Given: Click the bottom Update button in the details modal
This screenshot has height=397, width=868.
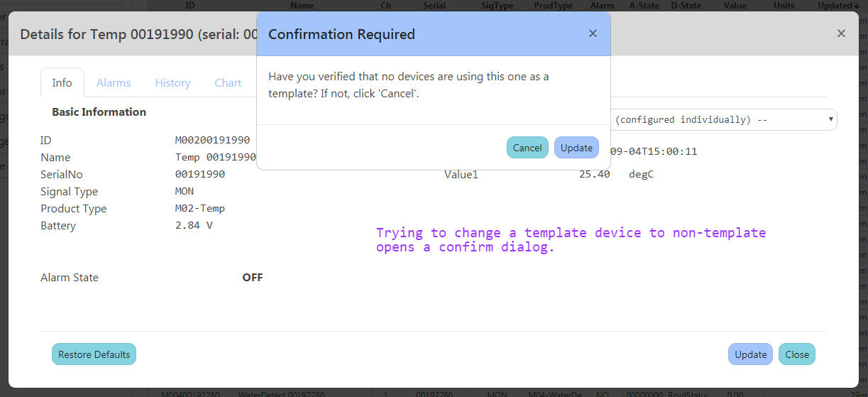Looking at the screenshot, I should pos(750,354).
